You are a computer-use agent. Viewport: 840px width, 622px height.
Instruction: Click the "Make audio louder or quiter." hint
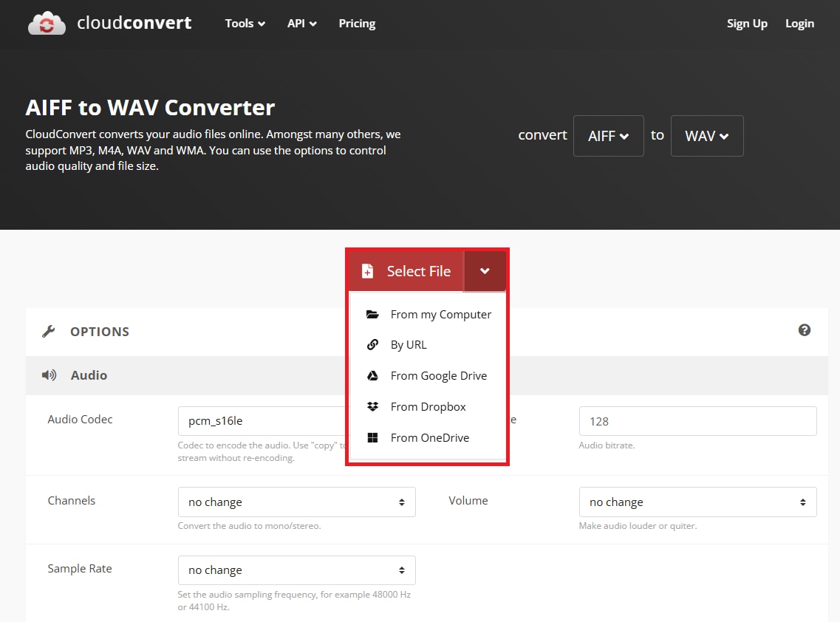[638, 526]
